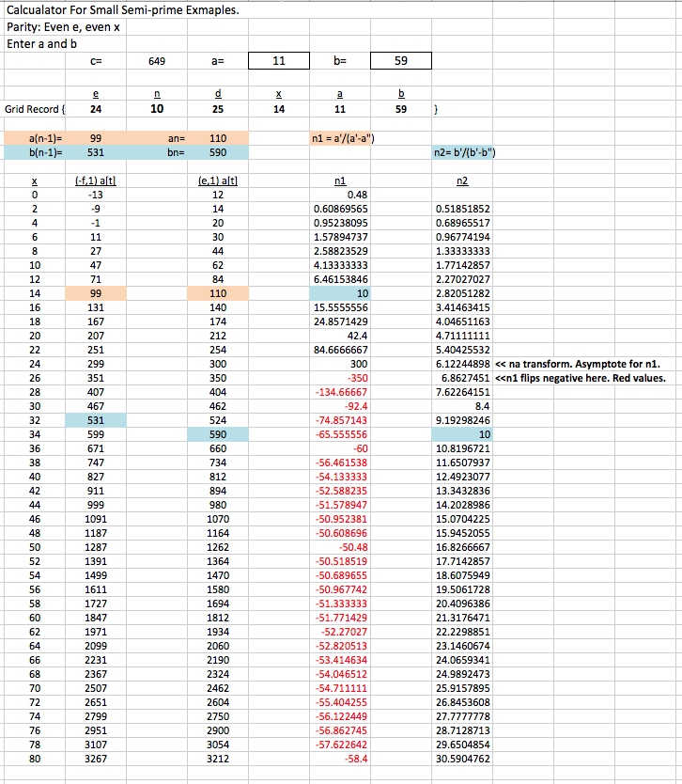Click the n1 value 6.46153846
The height and width of the screenshot is (784, 682).
tap(341, 279)
